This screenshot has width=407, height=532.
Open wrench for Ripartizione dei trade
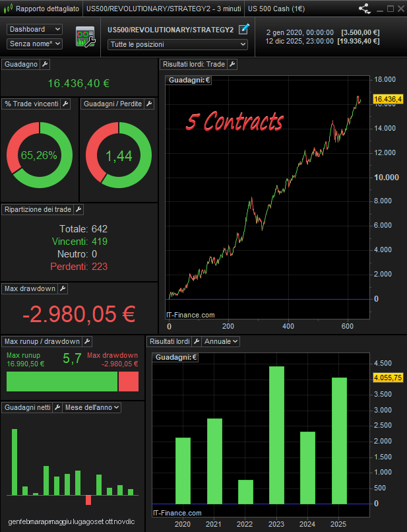(78, 209)
